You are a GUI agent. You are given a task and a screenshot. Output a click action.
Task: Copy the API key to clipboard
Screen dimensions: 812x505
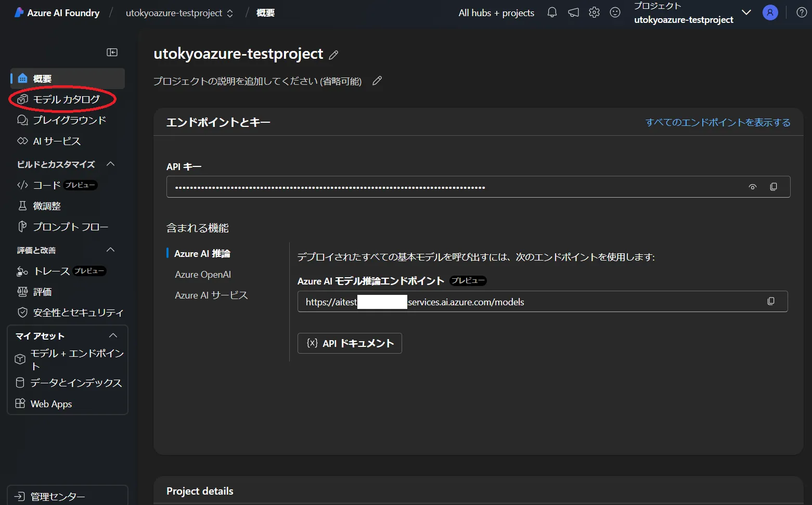pos(774,187)
